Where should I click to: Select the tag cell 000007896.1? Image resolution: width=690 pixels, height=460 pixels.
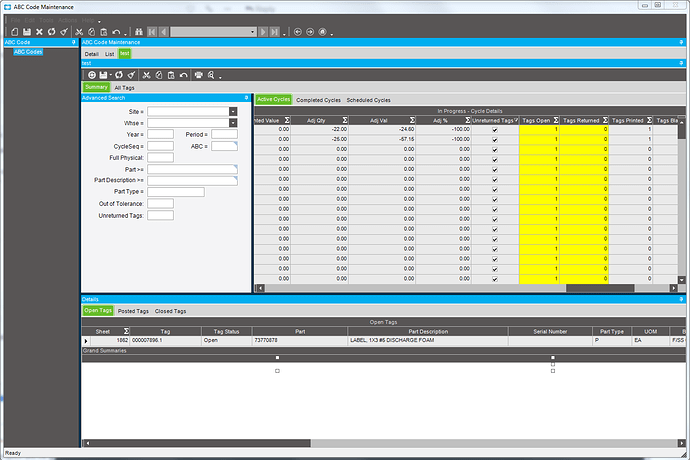(165, 340)
